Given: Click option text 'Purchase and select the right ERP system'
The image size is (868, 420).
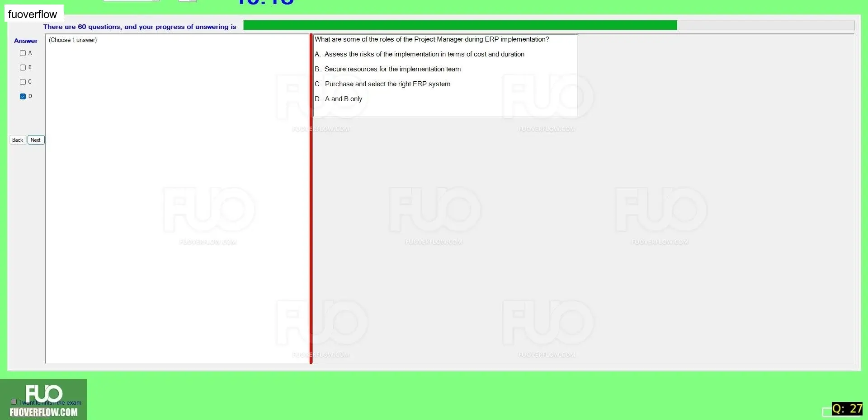Looking at the screenshot, I should pyautogui.click(x=387, y=84).
